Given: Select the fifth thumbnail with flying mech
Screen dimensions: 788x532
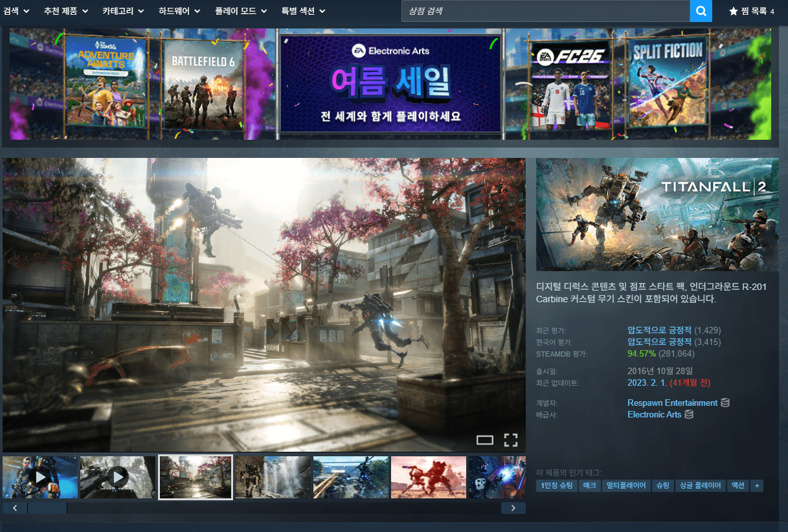Looking at the screenshot, I should pos(351,478).
